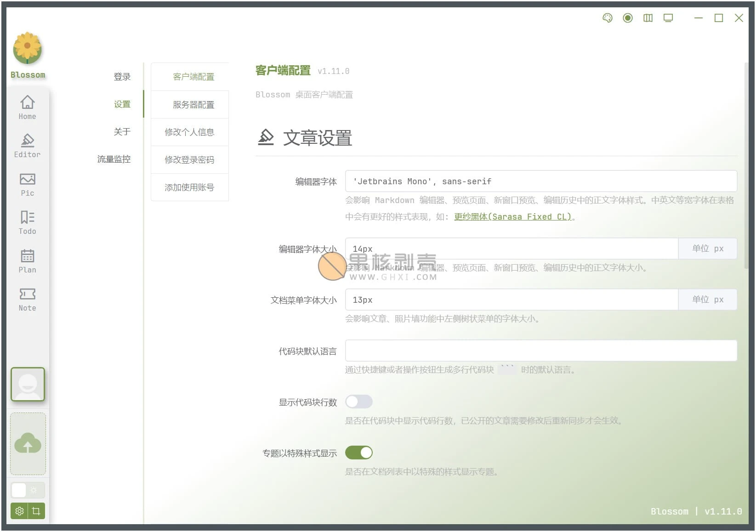
Task: Open the Note section
Action: 27,299
